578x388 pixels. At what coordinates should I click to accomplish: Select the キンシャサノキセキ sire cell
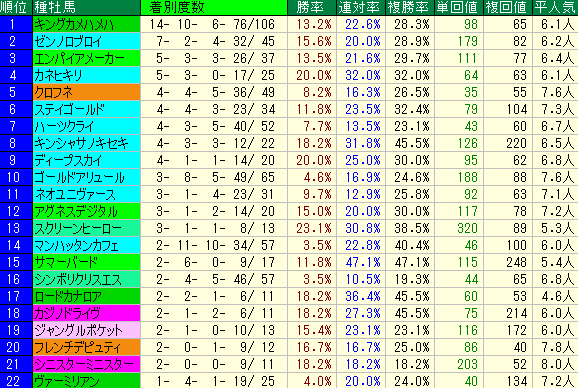[x=86, y=143]
